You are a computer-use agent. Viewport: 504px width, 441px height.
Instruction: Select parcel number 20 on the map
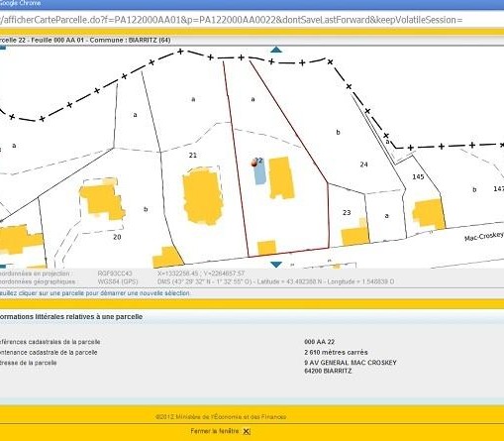coord(117,237)
